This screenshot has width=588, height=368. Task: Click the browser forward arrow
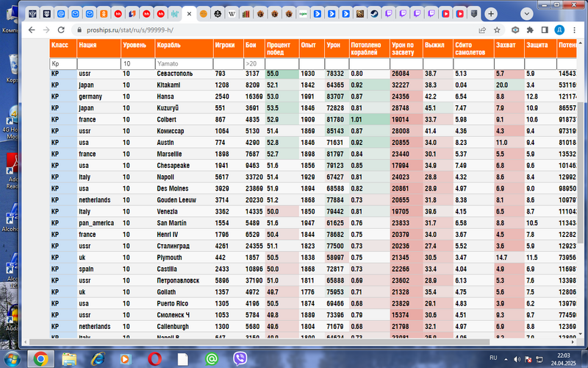pos(46,30)
